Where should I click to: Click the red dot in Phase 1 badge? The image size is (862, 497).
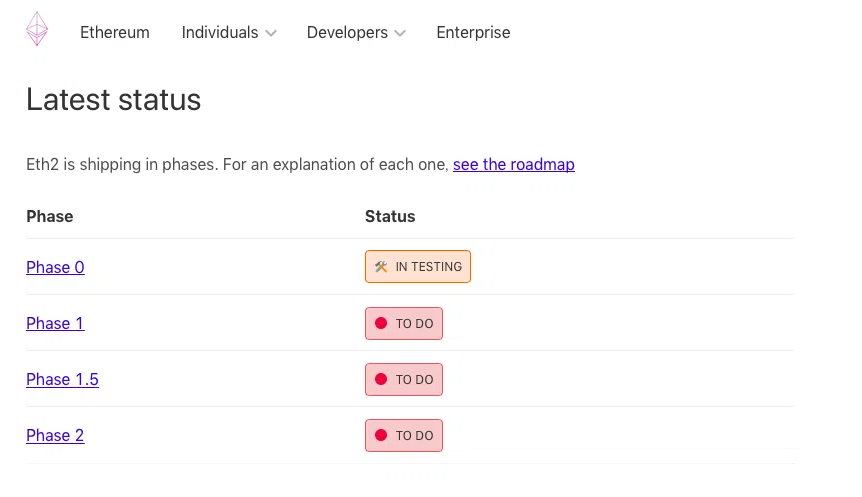381,323
